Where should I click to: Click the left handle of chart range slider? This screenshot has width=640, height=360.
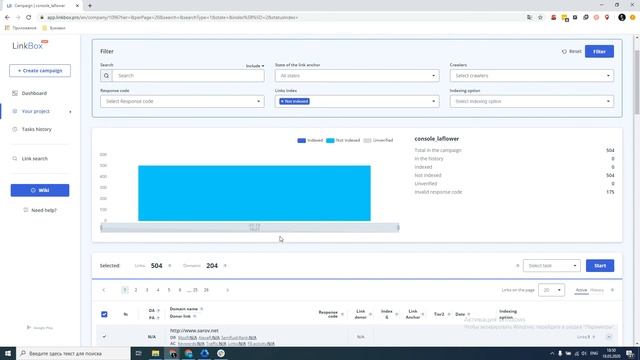tap(101, 227)
